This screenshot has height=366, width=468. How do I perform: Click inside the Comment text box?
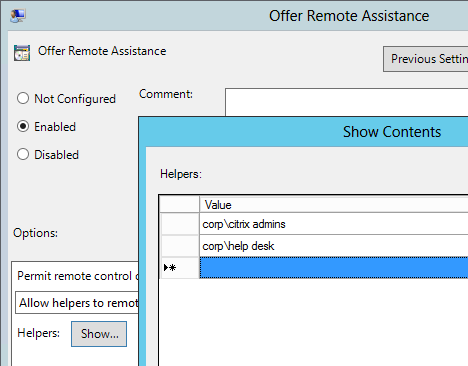(x=347, y=102)
